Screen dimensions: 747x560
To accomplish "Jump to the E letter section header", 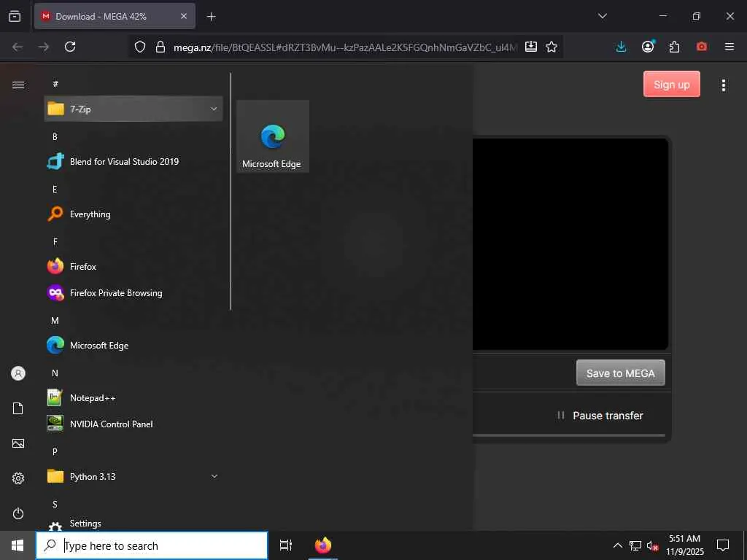I will [55, 189].
